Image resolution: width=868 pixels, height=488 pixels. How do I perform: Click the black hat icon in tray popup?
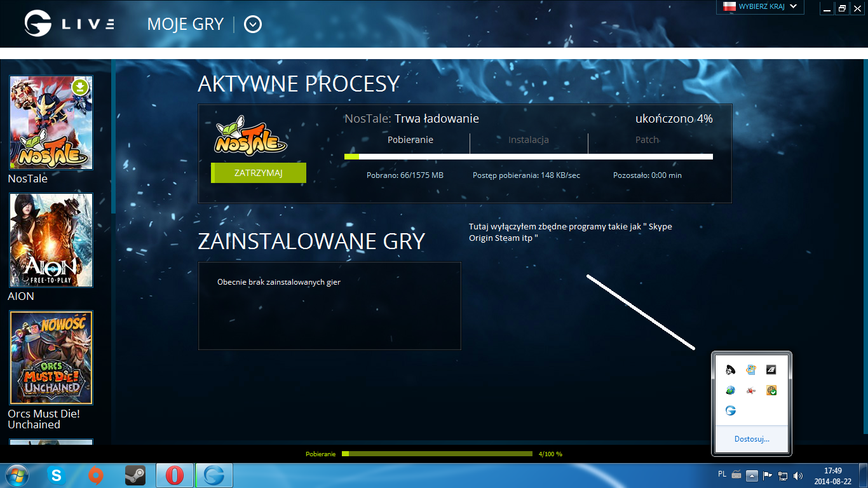(x=731, y=369)
